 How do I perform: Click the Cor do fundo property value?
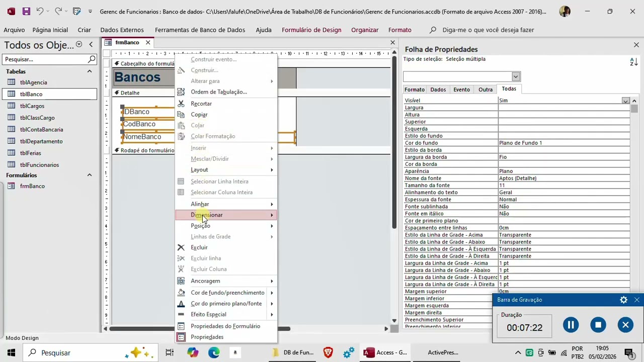[x=563, y=143]
